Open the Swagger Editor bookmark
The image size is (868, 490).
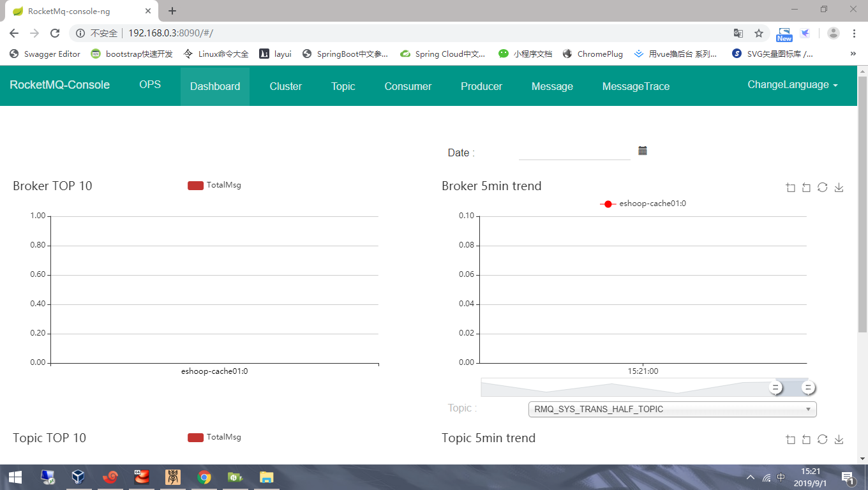pyautogui.click(x=45, y=54)
